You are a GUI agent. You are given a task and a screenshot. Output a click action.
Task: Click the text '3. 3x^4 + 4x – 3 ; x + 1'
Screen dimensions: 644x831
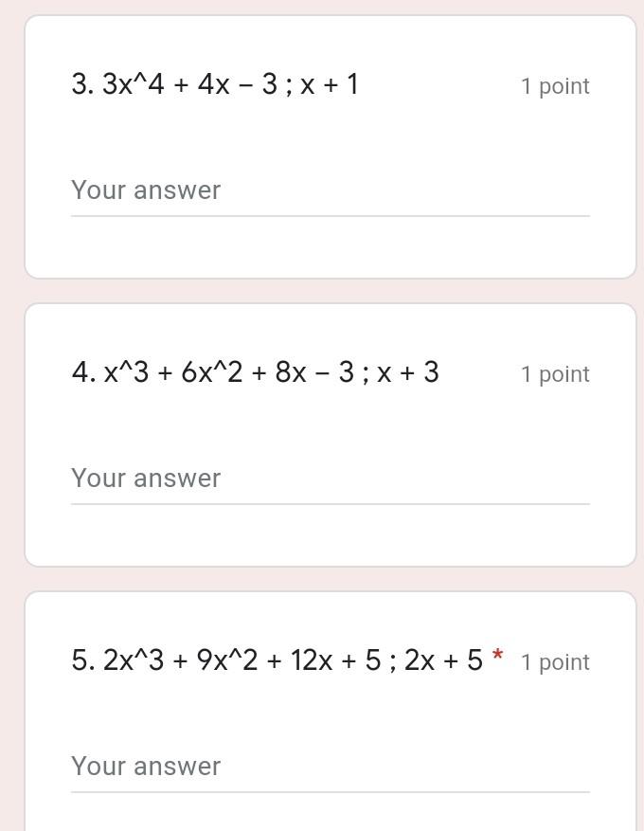coord(213,85)
